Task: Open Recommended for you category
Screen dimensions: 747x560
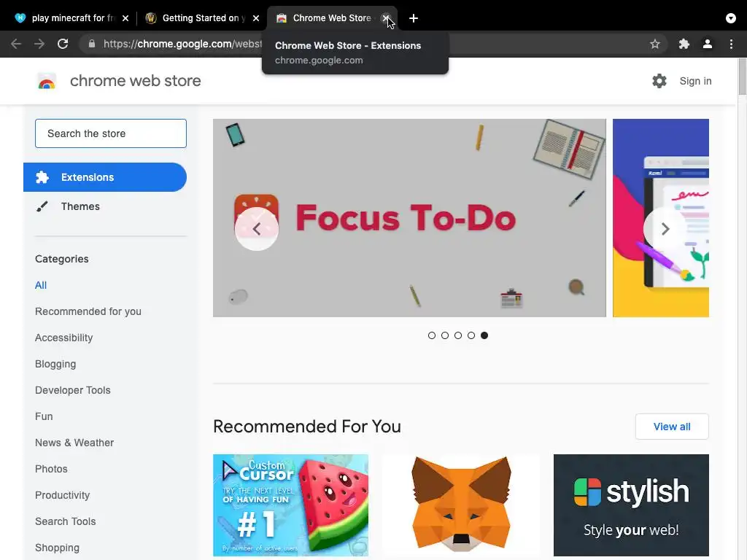Action: point(88,311)
